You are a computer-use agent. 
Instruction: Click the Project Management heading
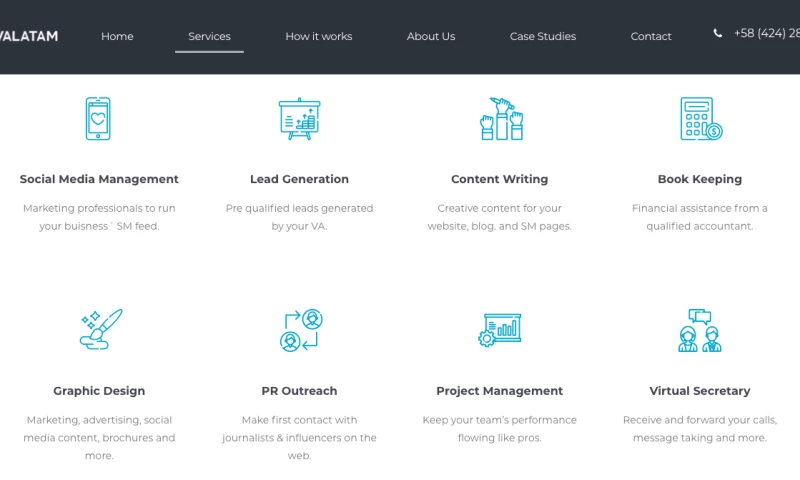tap(499, 391)
